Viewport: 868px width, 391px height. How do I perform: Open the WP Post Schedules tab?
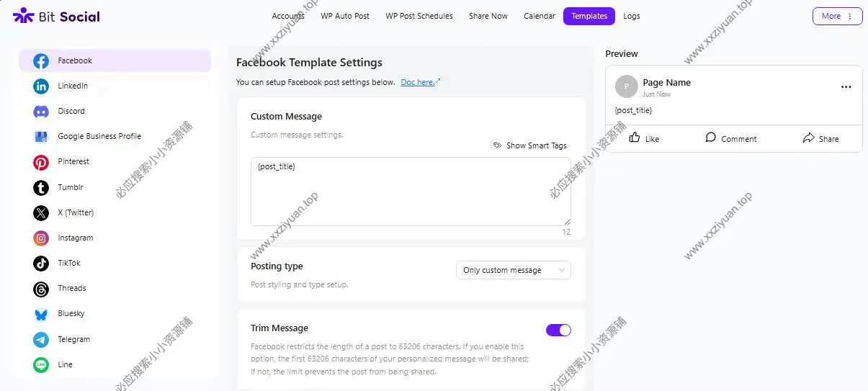[x=419, y=16]
